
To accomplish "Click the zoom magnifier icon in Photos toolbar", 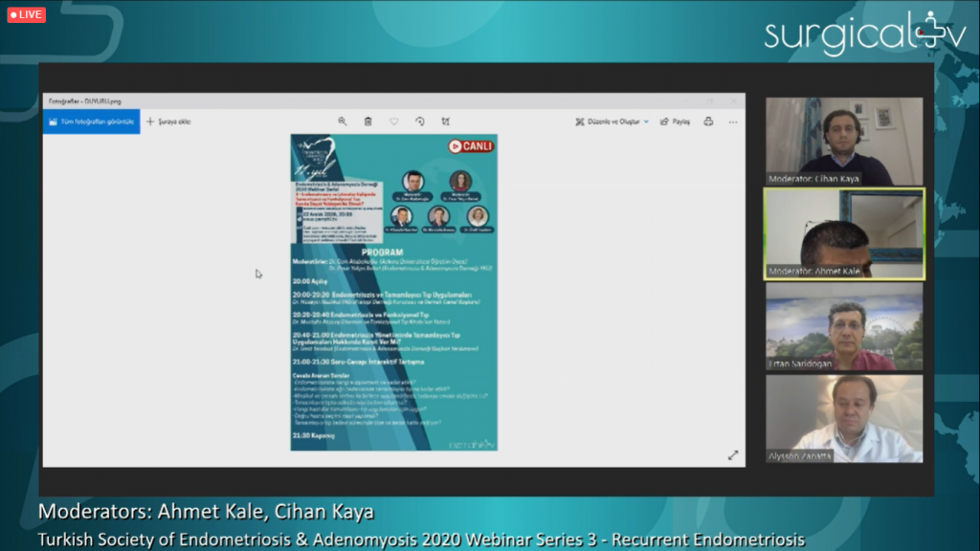I will click(x=342, y=121).
